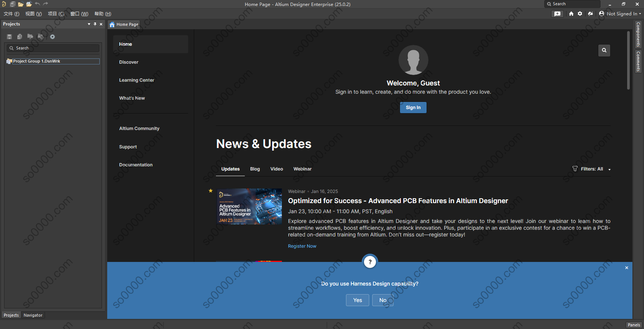Select the Home Page document tab
This screenshot has width=644, height=329.
coord(124,24)
